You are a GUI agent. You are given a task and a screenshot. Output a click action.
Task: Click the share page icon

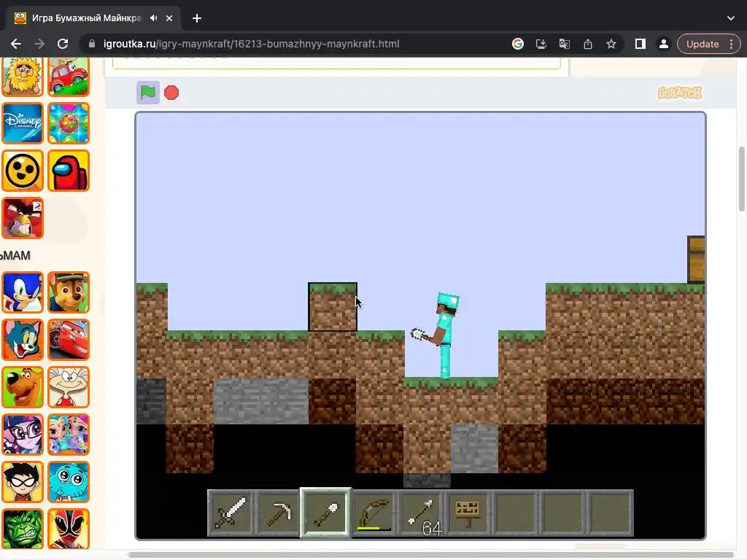point(588,44)
